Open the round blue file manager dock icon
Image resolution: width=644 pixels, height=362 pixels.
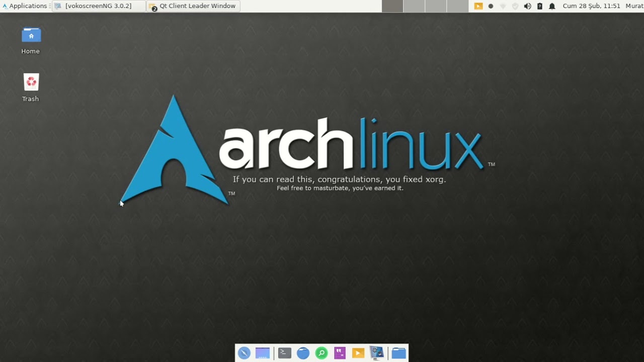[303, 353]
